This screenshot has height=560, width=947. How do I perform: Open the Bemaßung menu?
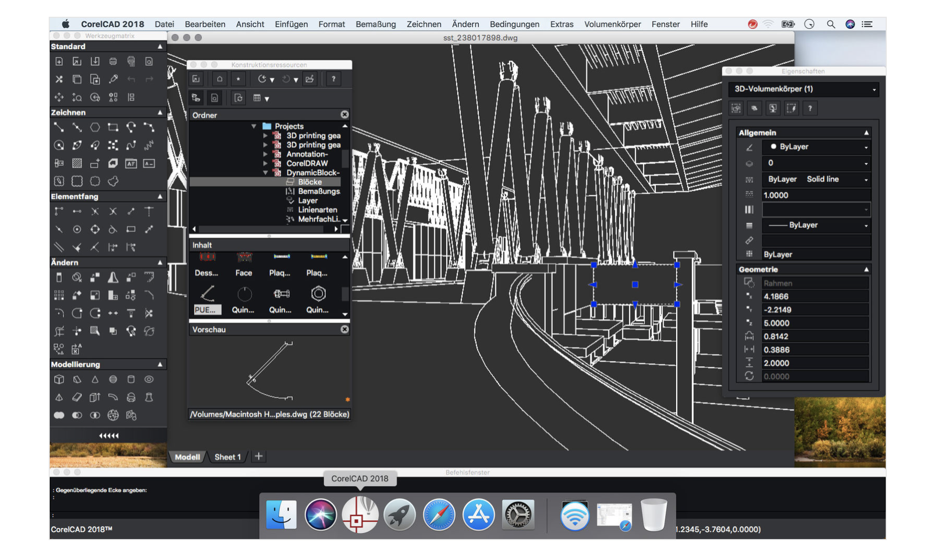(x=375, y=24)
